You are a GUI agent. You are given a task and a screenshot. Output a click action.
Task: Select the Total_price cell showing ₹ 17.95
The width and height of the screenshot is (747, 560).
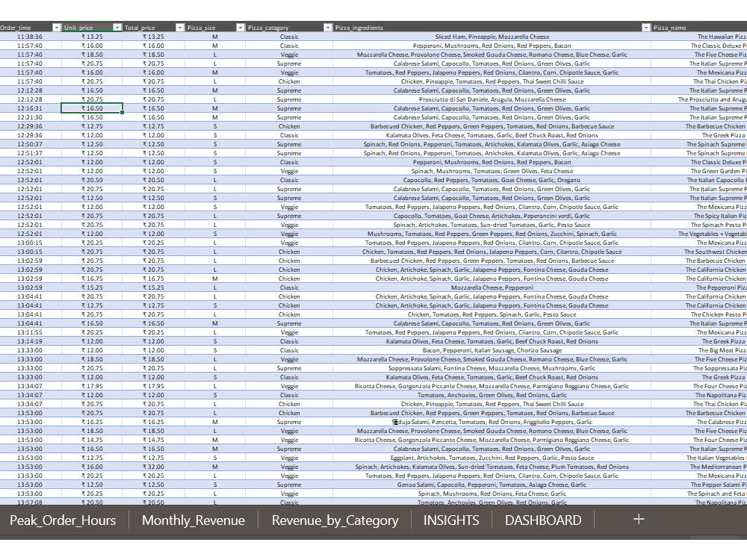click(x=153, y=386)
